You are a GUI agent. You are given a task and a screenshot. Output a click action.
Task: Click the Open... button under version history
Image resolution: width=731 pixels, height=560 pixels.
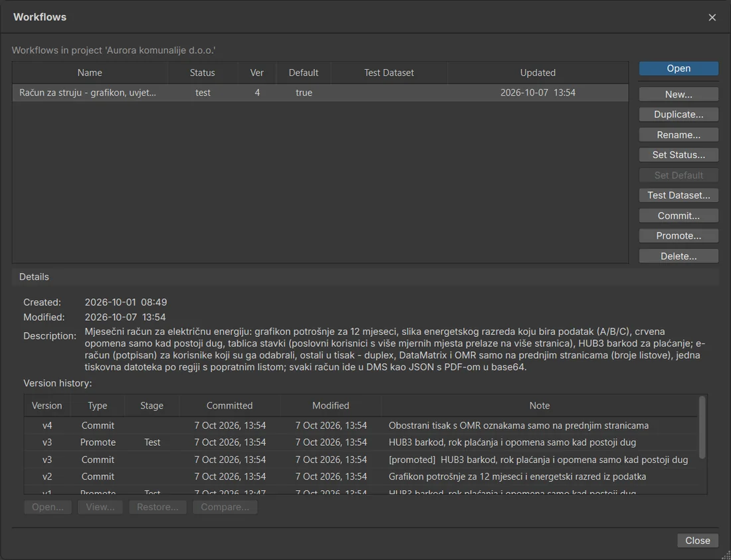click(48, 507)
